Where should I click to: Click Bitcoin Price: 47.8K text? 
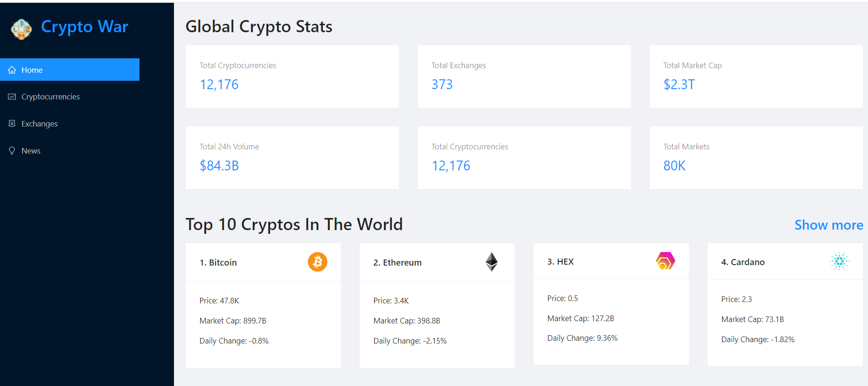click(x=219, y=301)
